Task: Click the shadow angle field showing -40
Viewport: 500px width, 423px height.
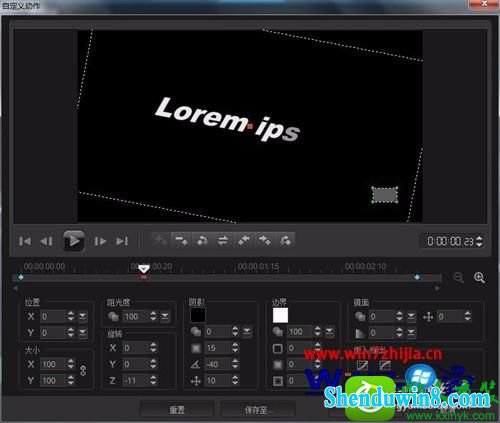Action: coord(218,364)
